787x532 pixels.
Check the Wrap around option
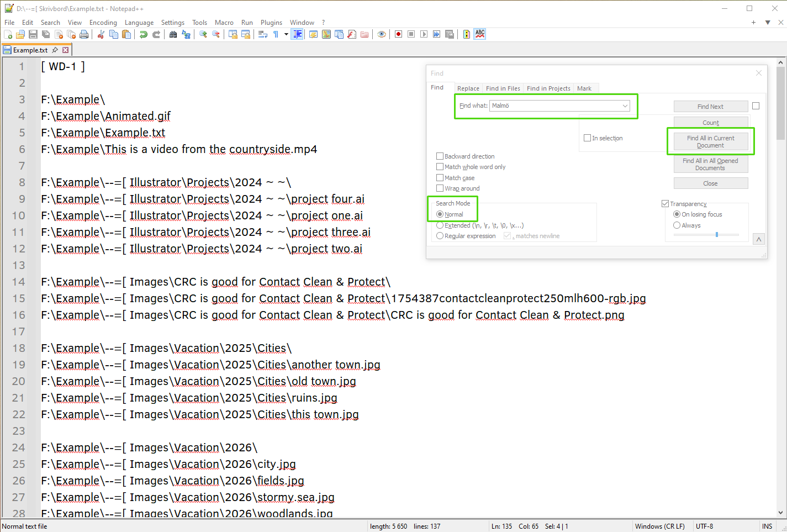coord(440,188)
